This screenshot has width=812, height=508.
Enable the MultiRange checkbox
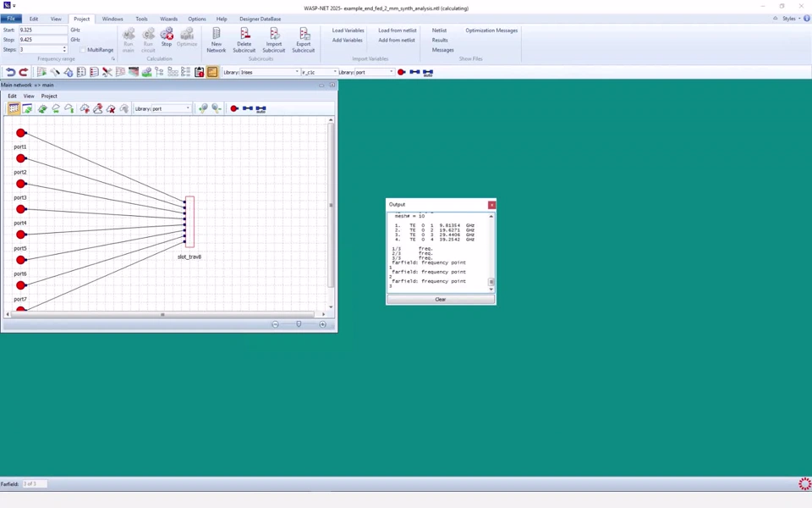click(82, 50)
